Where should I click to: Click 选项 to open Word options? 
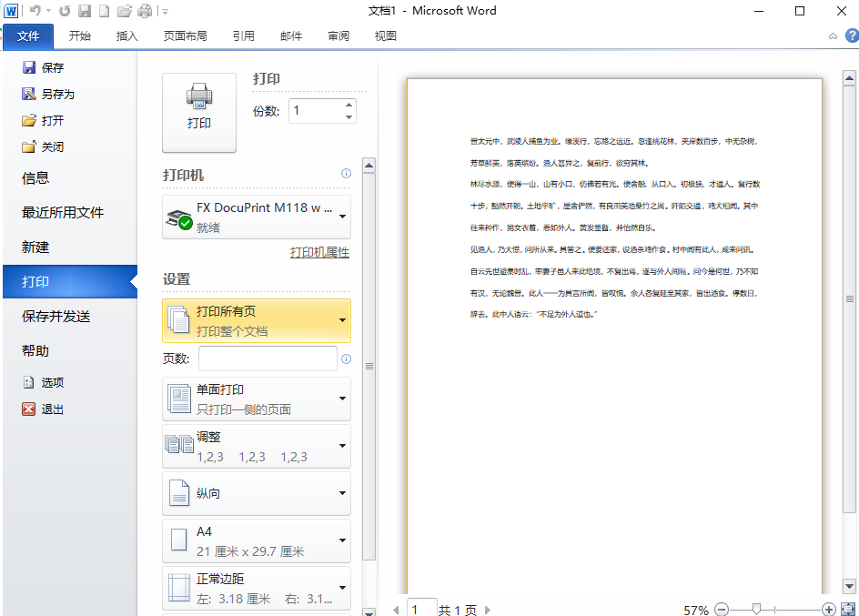[x=44, y=382]
